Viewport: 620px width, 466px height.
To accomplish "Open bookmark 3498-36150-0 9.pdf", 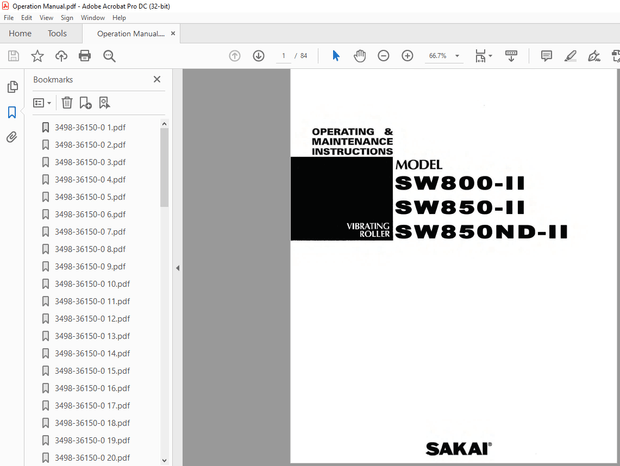I will pyautogui.click(x=90, y=266).
